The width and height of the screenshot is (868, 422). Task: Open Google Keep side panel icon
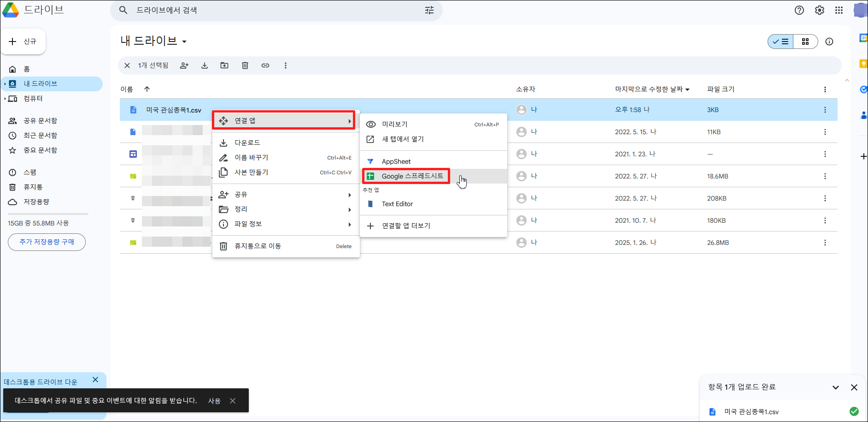point(863,64)
